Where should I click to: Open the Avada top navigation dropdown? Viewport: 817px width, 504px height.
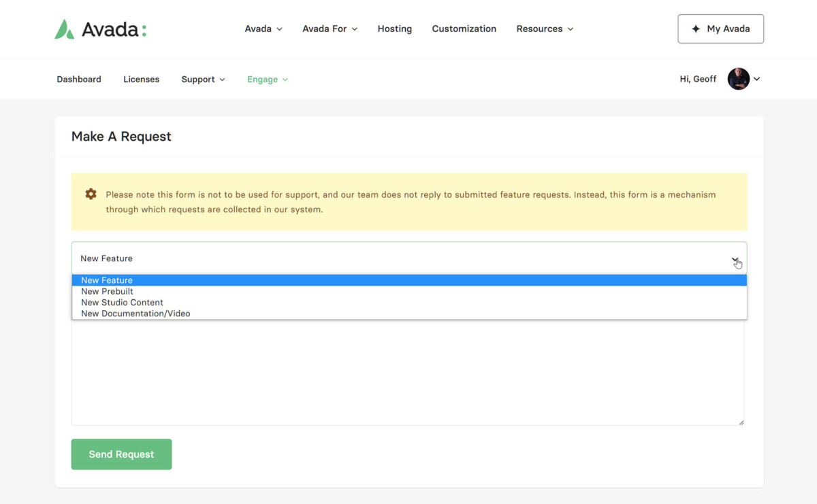click(263, 29)
